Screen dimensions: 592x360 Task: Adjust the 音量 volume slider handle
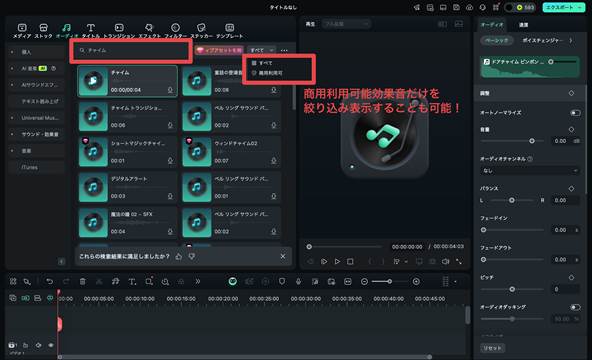point(532,141)
